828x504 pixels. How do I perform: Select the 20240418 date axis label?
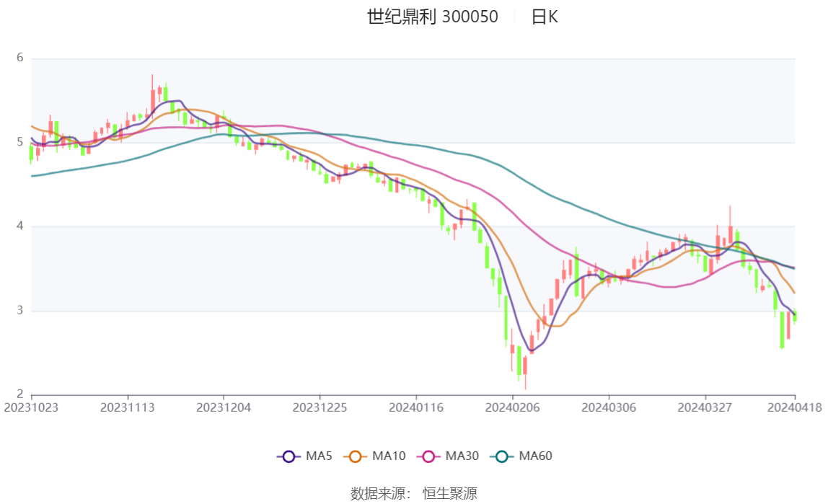click(795, 408)
